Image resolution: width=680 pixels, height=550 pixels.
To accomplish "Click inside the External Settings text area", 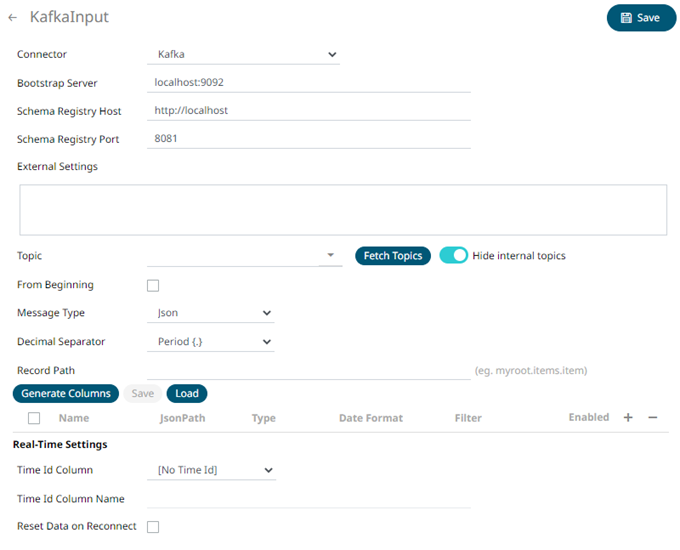I will pos(342,209).
